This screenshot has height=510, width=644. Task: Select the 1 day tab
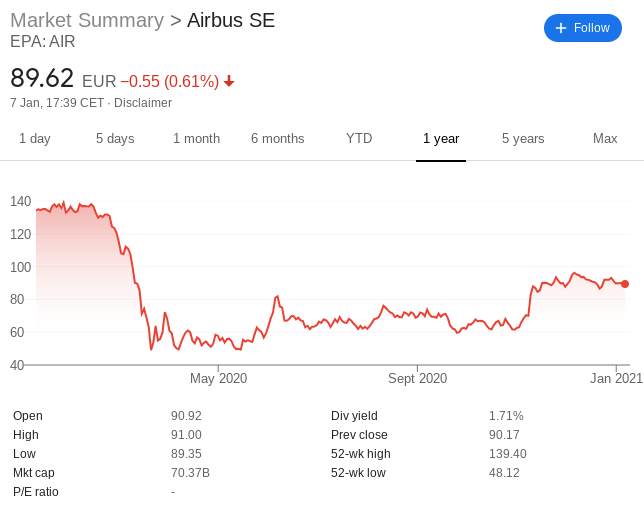[34, 139]
